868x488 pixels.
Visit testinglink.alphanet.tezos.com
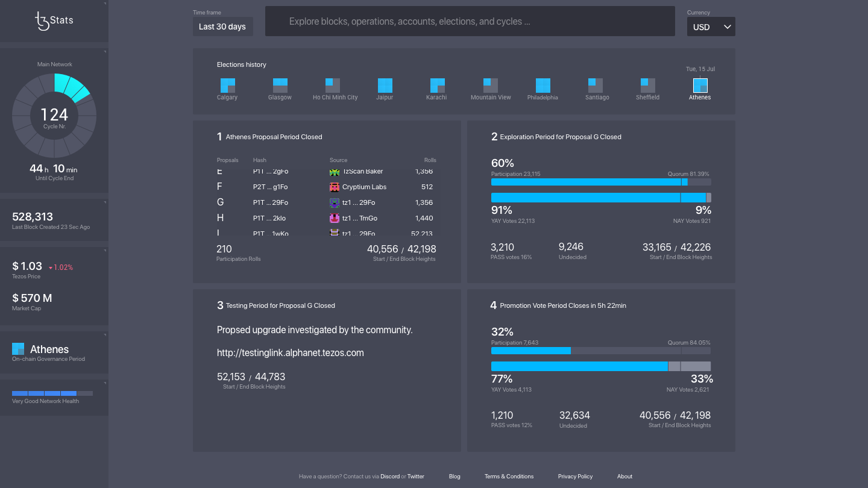point(290,352)
